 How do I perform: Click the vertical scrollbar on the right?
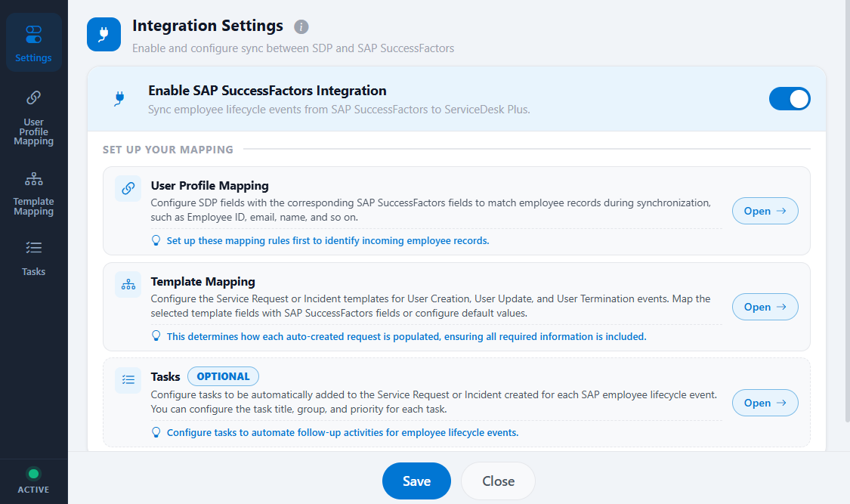point(847,212)
